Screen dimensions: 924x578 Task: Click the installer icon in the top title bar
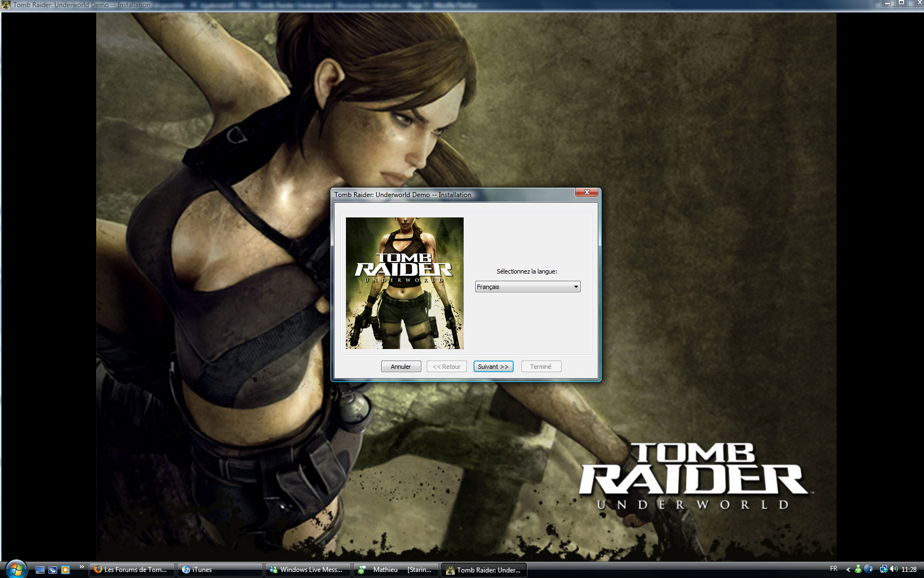pos(6,5)
